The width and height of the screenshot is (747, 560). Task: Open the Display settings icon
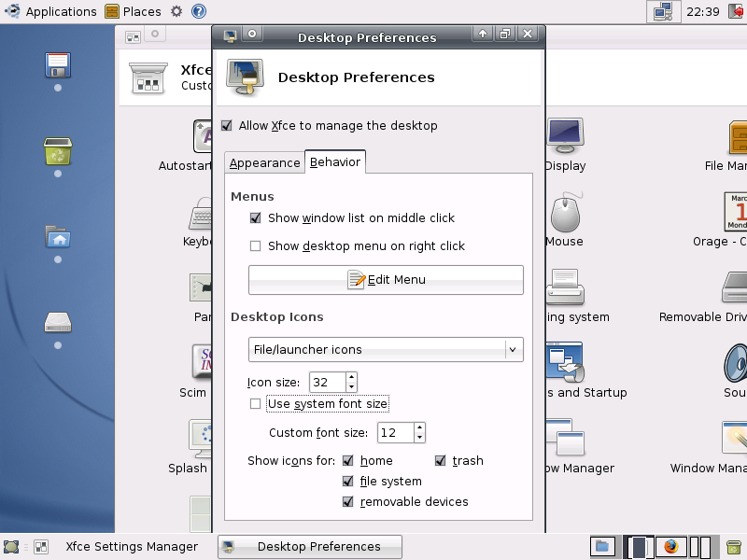pos(565,137)
